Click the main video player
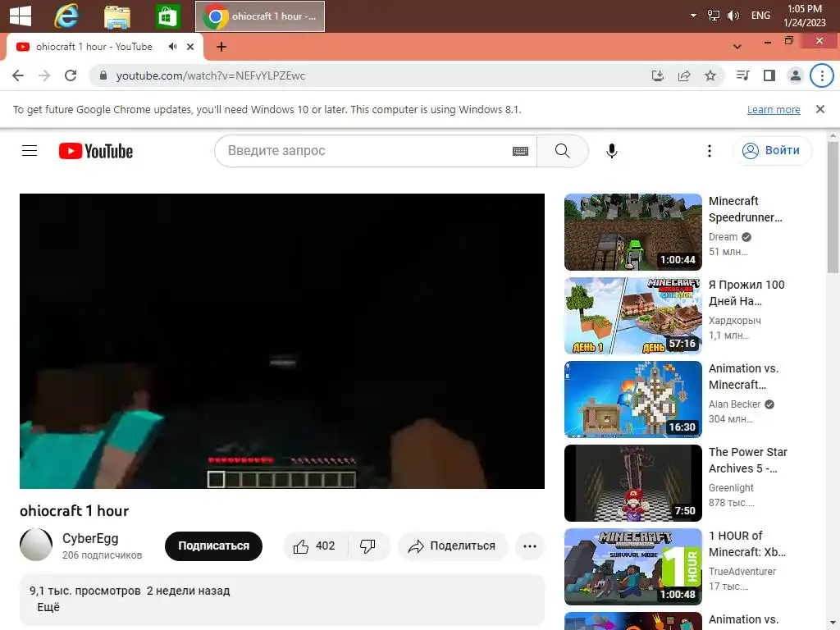840x630 pixels. click(x=282, y=340)
